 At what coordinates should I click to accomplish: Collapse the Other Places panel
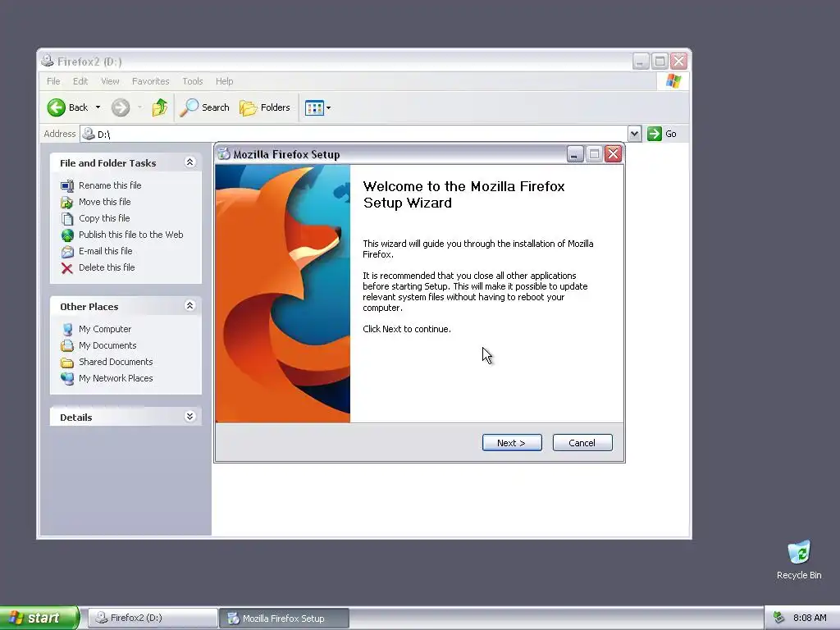pyautogui.click(x=189, y=306)
